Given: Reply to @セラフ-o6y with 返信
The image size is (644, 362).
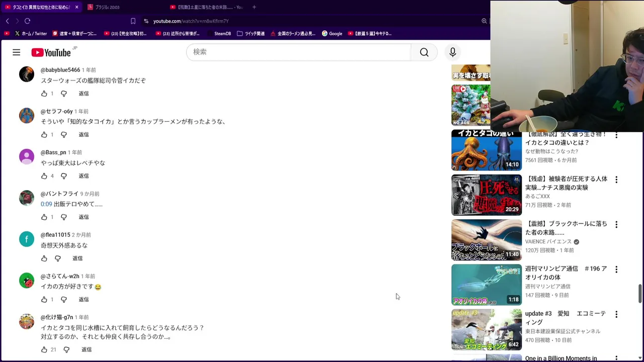Looking at the screenshot, I should click(x=84, y=135).
